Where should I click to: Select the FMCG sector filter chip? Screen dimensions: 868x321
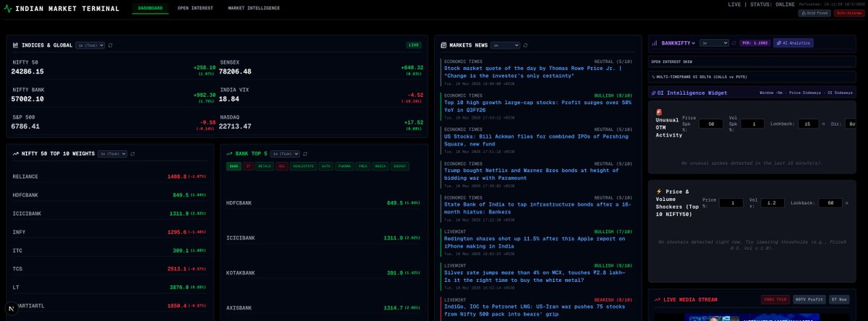pos(363,166)
